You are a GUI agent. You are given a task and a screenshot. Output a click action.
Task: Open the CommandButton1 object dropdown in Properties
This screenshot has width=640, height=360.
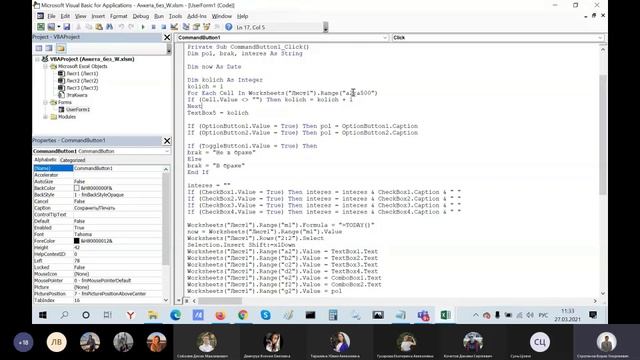tap(167, 151)
